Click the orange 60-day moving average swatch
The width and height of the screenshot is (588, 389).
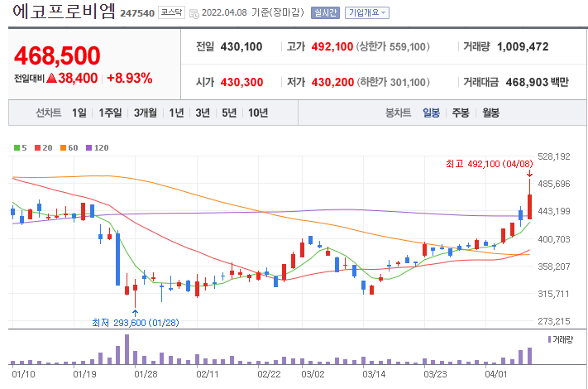pyautogui.click(x=63, y=148)
